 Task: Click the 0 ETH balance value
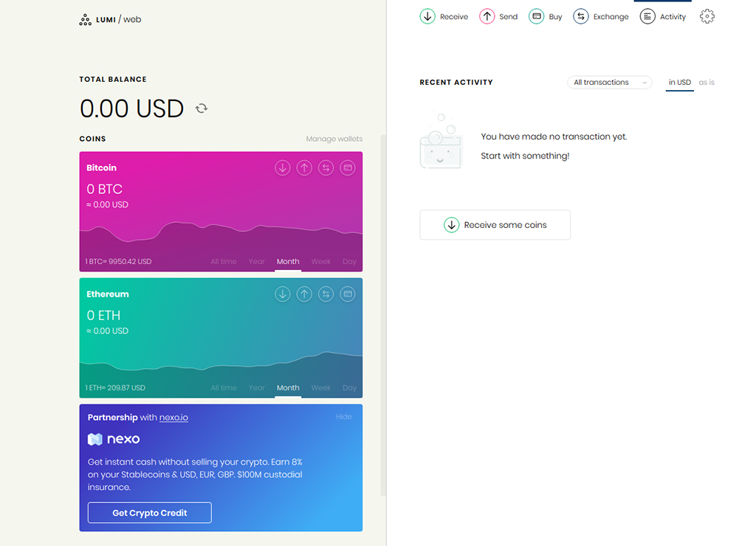[x=103, y=315]
